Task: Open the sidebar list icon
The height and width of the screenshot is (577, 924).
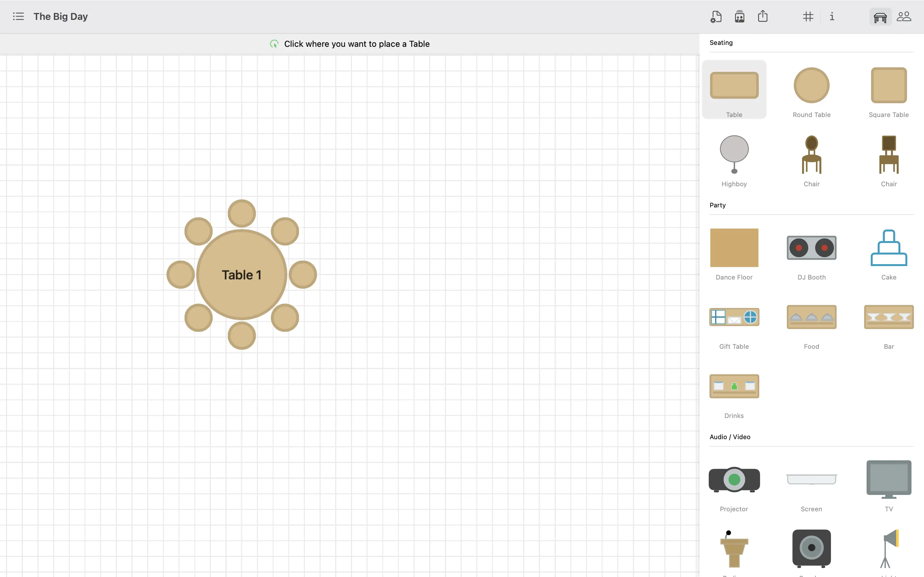Action: [x=18, y=16]
